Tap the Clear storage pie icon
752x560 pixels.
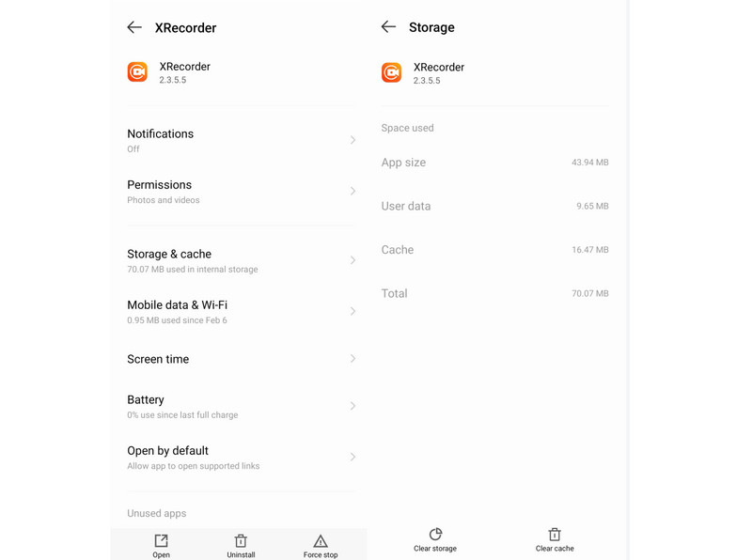click(434, 536)
